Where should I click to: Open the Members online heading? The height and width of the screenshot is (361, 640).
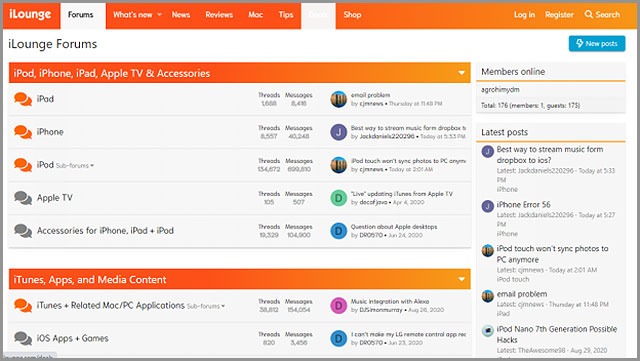tap(513, 71)
